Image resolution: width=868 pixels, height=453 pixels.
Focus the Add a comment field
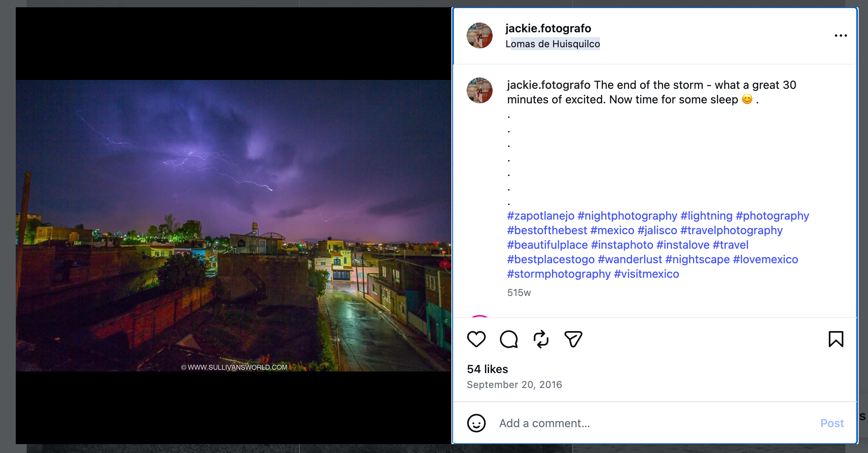(655, 423)
